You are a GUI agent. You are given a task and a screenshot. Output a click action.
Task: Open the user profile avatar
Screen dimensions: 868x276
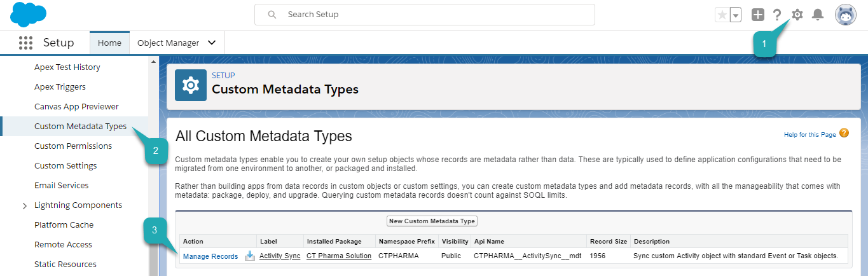[x=845, y=15]
